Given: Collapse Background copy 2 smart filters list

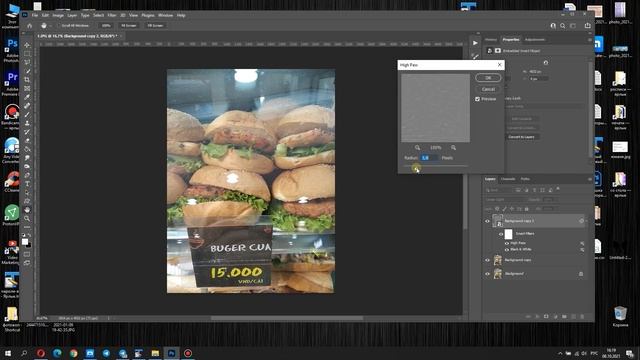Looking at the screenshot, I should [x=587, y=221].
